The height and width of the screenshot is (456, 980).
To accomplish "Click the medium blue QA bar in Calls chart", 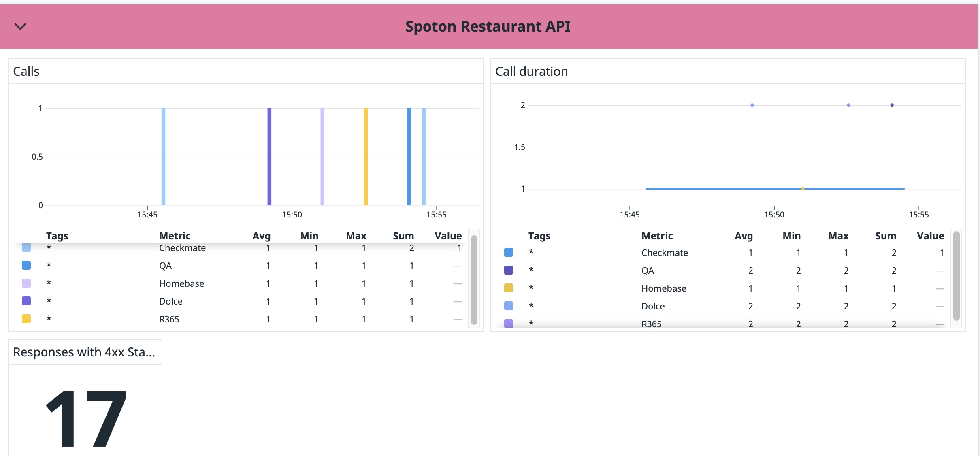I will [409, 157].
